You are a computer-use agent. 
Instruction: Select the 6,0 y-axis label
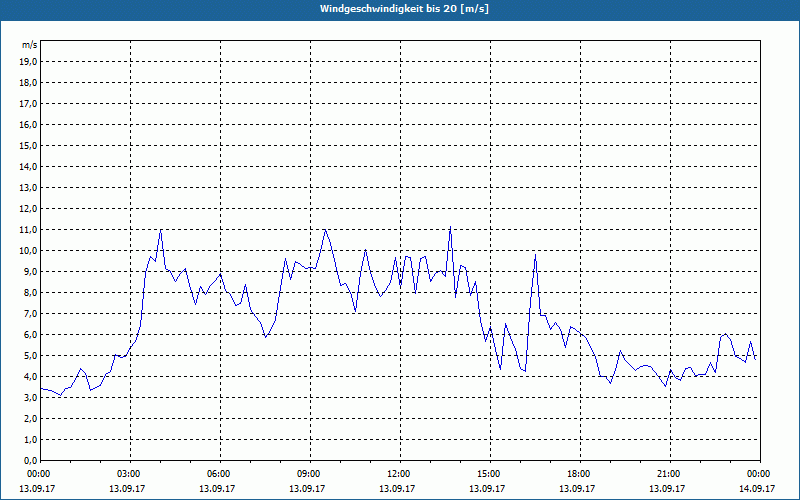[x=30, y=335]
